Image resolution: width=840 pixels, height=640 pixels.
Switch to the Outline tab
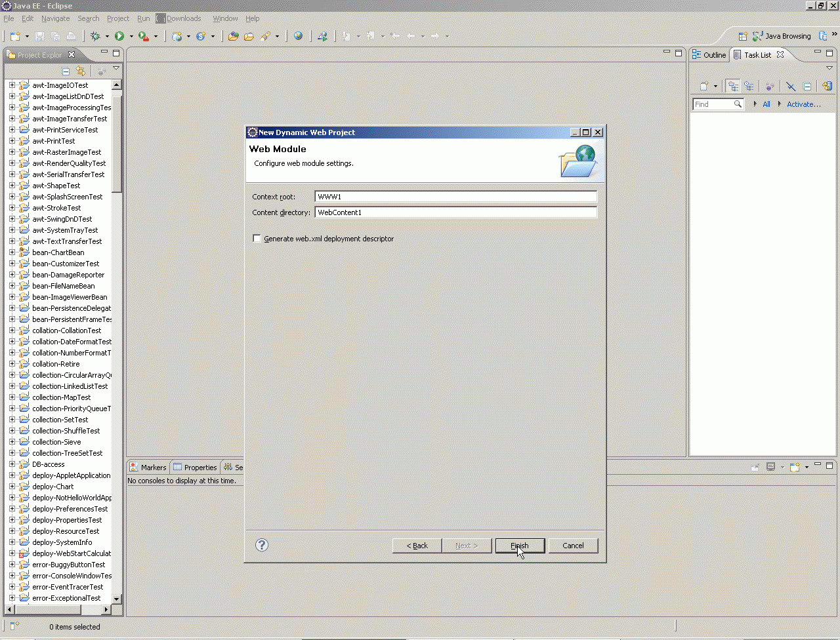click(709, 55)
